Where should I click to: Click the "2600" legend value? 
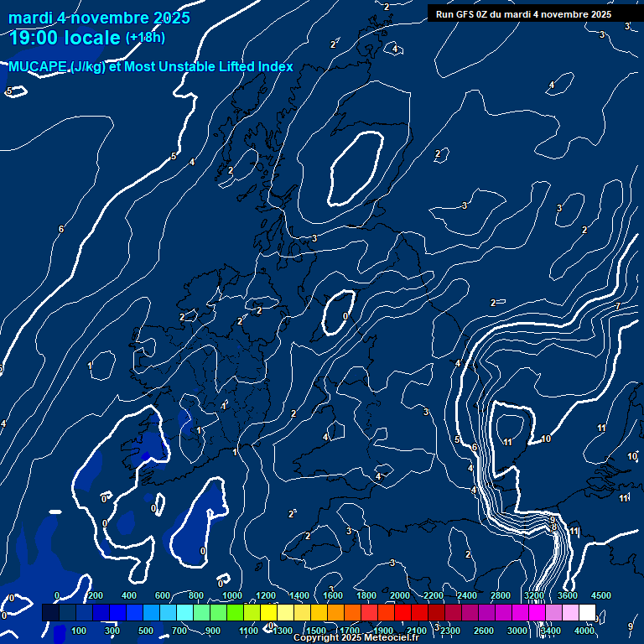483,631
